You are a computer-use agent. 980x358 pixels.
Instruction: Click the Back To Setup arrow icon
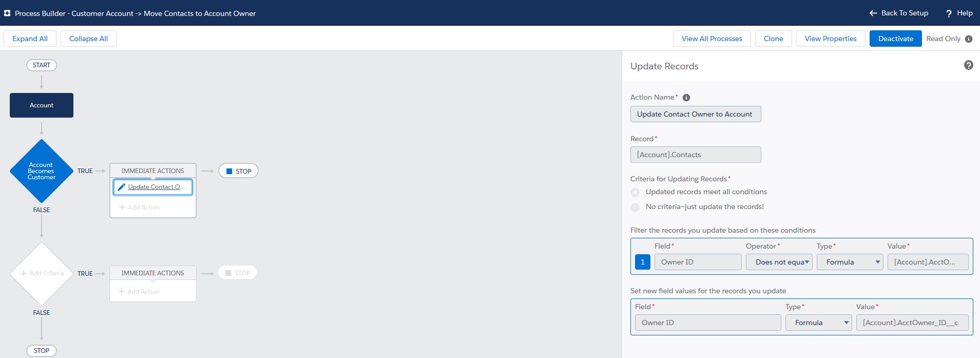[873, 13]
